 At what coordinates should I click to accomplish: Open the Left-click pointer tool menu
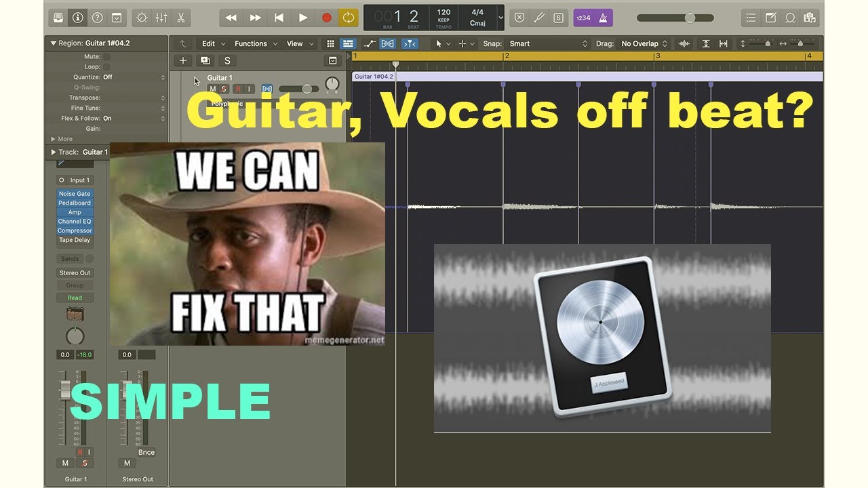441,43
